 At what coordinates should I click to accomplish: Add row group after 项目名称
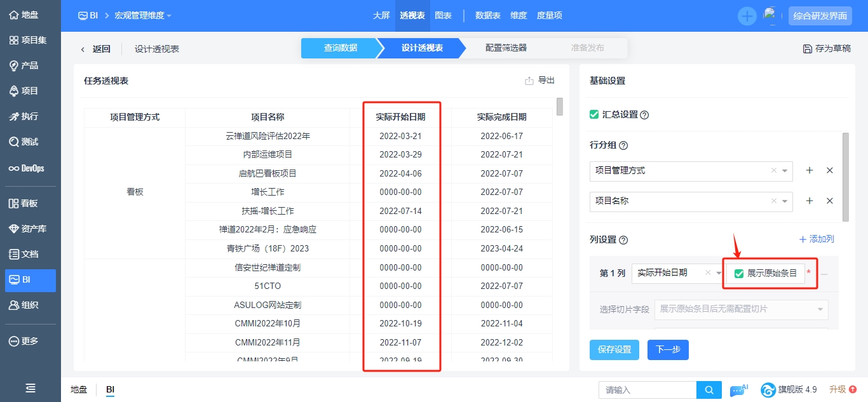(810, 201)
